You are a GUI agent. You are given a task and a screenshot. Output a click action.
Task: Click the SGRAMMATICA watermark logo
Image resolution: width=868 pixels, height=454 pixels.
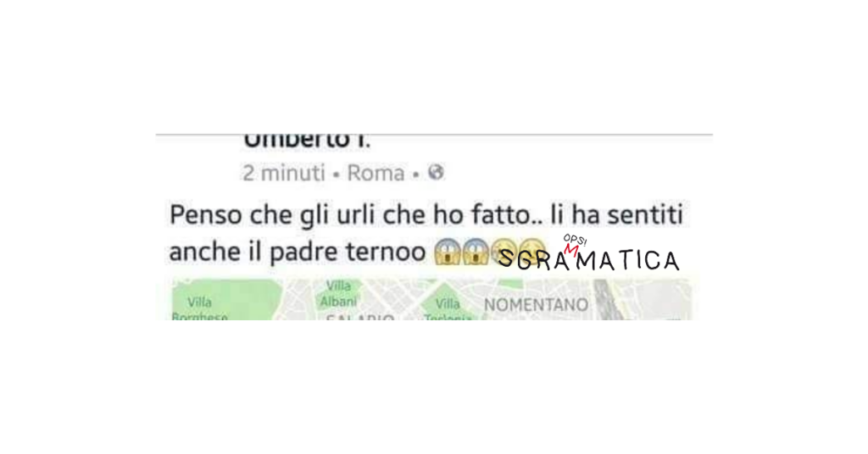(588, 254)
